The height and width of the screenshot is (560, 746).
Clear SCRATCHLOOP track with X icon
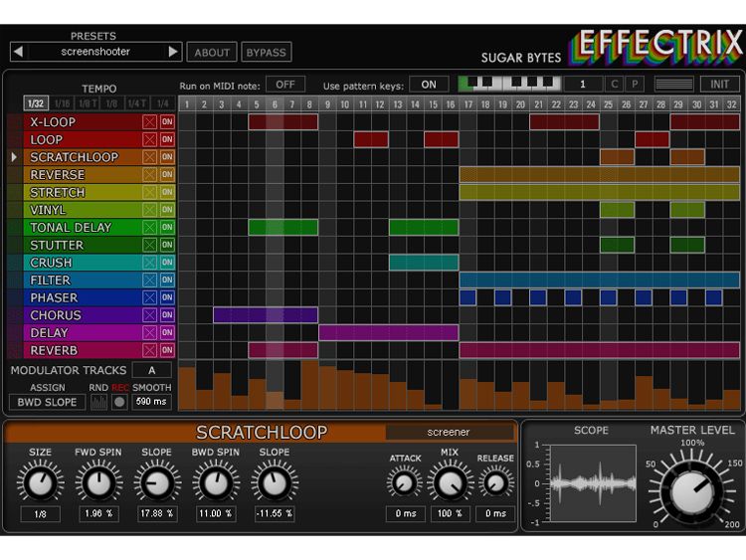(x=149, y=157)
